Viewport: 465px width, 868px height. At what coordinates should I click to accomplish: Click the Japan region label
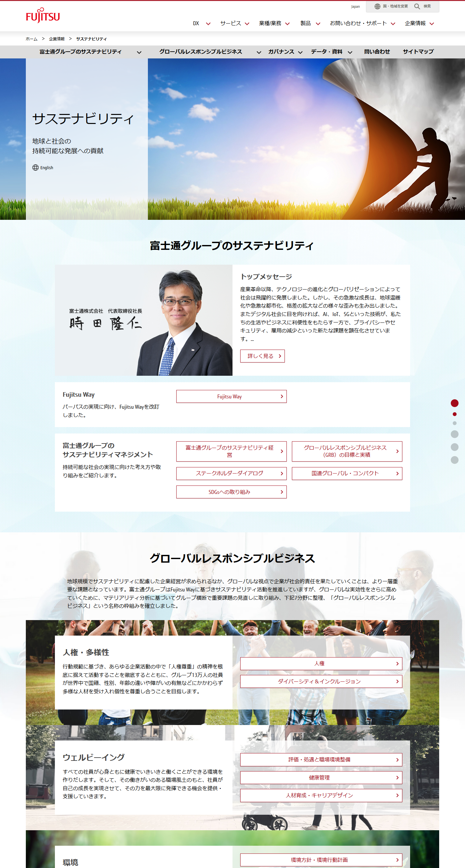point(356,6)
